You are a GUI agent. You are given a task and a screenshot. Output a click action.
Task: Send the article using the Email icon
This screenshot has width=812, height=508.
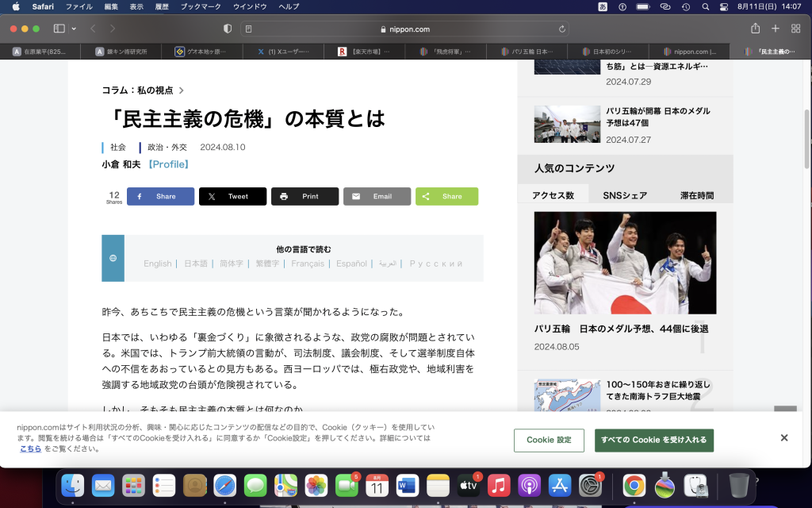pyautogui.click(x=377, y=195)
